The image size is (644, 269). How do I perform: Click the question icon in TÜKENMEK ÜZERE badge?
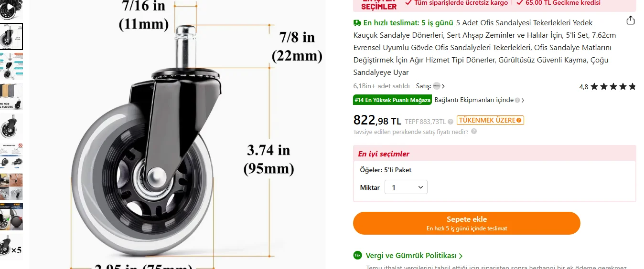(519, 120)
